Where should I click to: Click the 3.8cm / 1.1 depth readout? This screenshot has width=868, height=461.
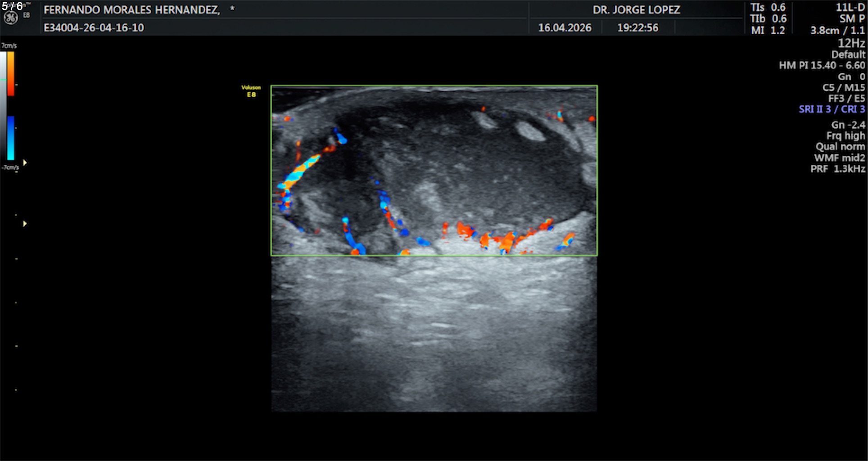click(837, 31)
